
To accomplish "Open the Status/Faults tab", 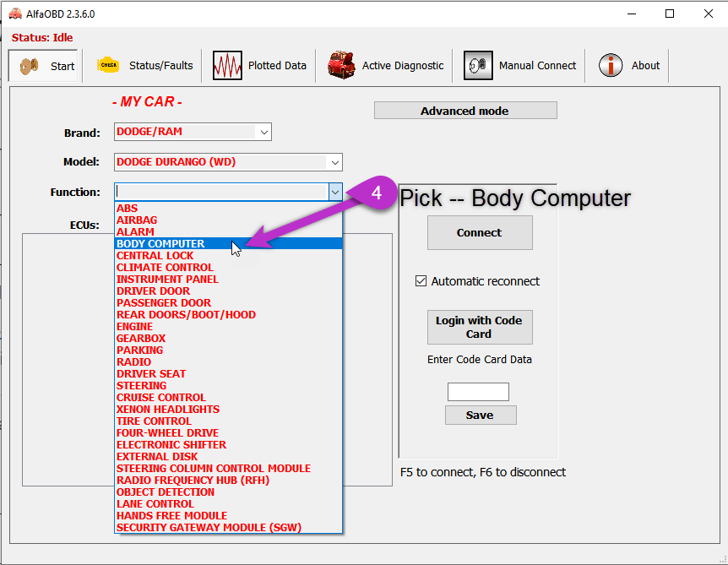I will click(x=144, y=66).
